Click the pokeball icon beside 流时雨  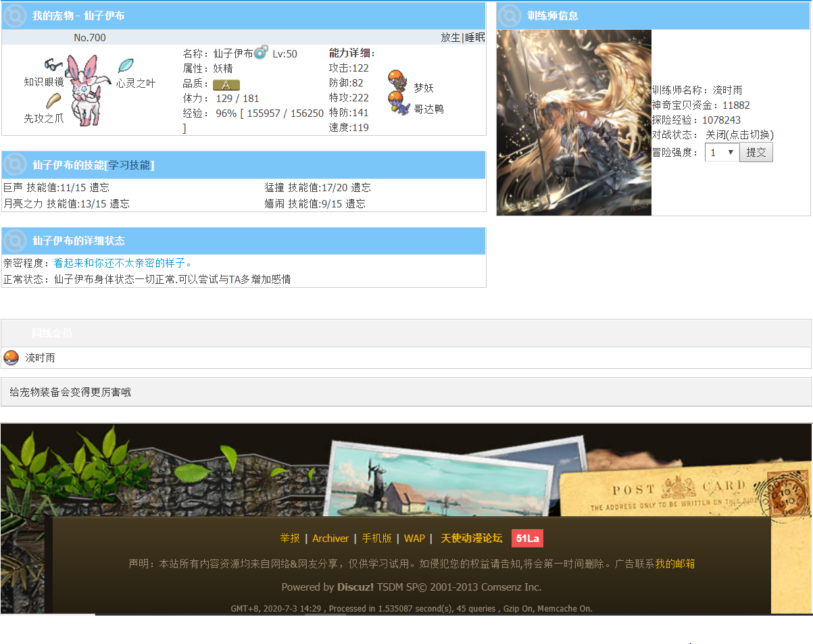[11, 357]
